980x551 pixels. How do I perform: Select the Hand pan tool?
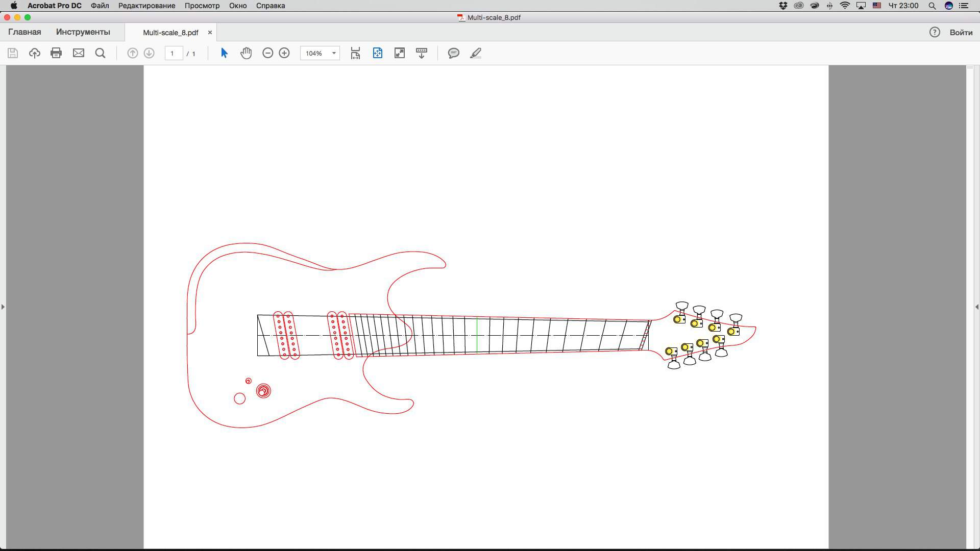pyautogui.click(x=246, y=53)
